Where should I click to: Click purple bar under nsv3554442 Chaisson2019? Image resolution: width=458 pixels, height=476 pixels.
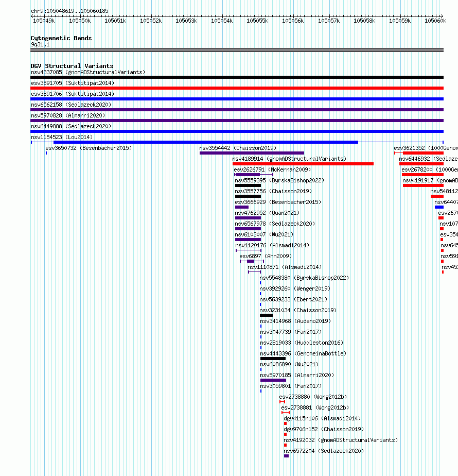click(252, 153)
